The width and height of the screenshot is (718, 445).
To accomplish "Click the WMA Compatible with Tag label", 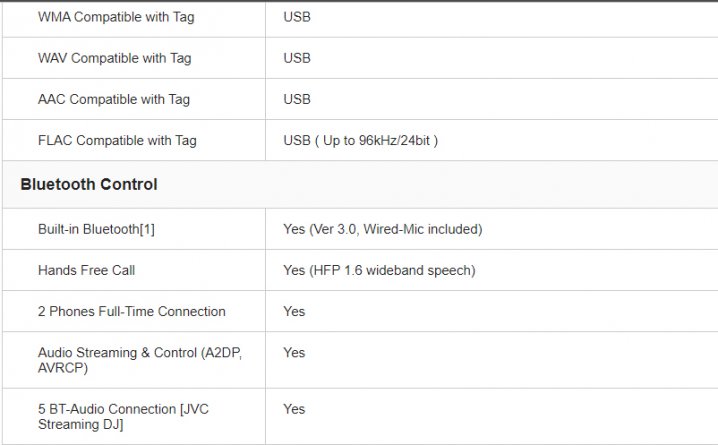I will [x=116, y=17].
